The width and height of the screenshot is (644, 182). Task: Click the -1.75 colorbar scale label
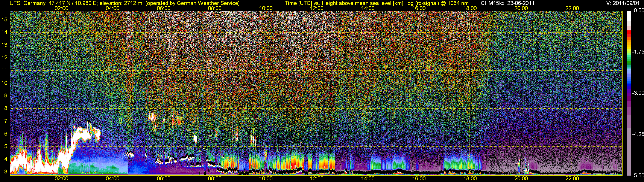[x=638, y=52]
